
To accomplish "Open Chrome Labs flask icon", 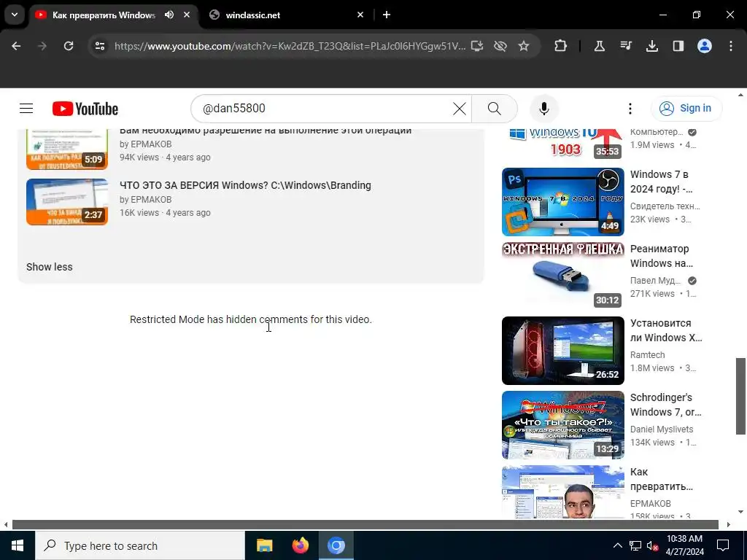I will tap(600, 46).
